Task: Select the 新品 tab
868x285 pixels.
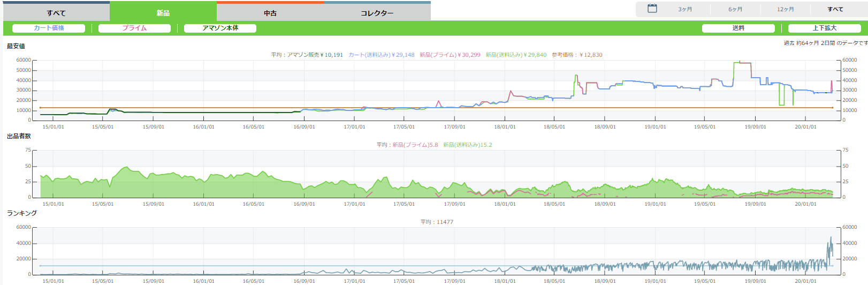Action: (x=163, y=13)
